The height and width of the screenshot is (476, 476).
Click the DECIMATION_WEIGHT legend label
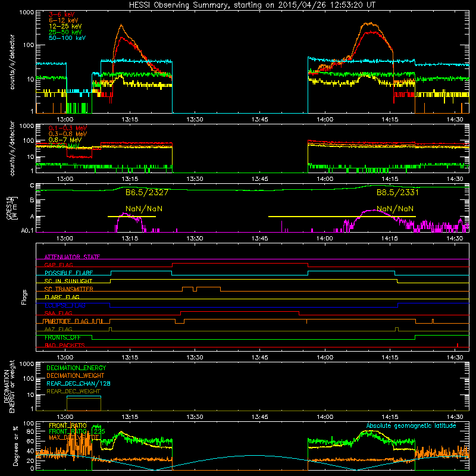[76, 376]
